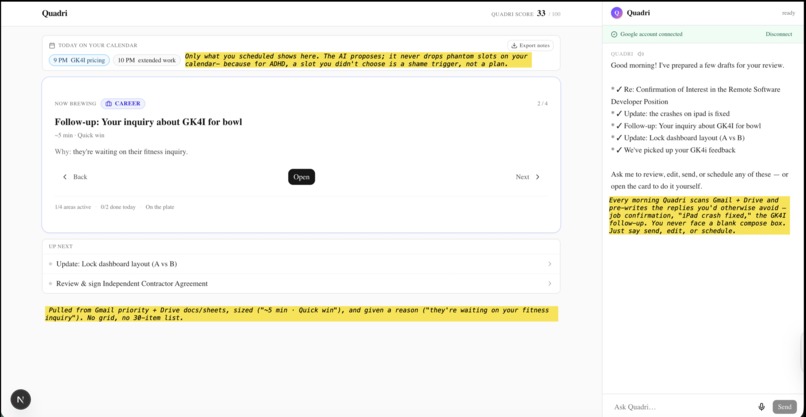Select Update: Lock dashboard layout (A vs B) in Up Next
The height and width of the screenshot is (417, 806).
[x=117, y=264]
